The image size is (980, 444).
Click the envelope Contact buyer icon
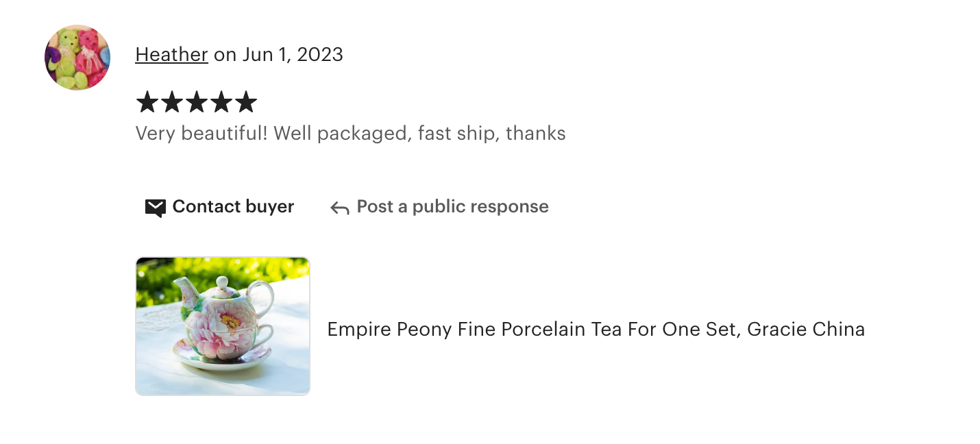156,208
